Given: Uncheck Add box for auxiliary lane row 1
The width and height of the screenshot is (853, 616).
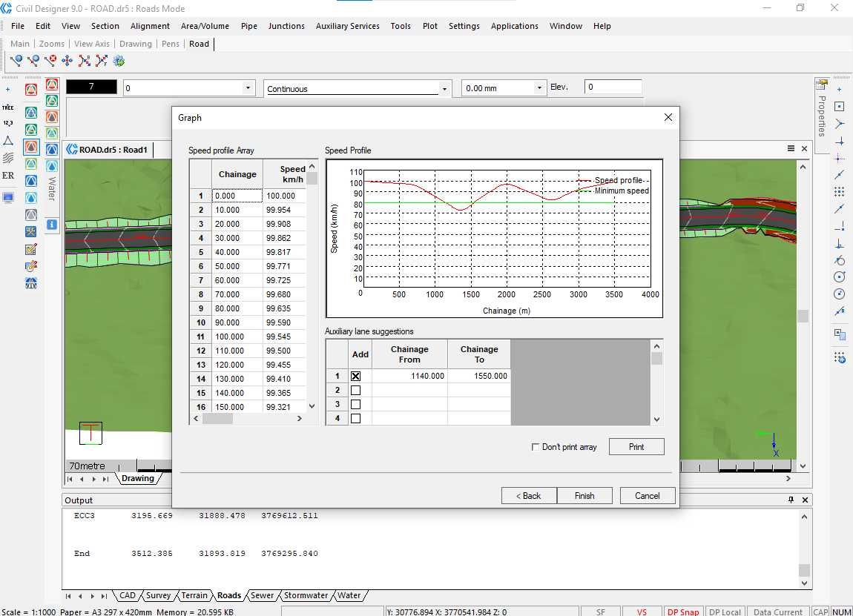Looking at the screenshot, I should click(x=356, y=376).
